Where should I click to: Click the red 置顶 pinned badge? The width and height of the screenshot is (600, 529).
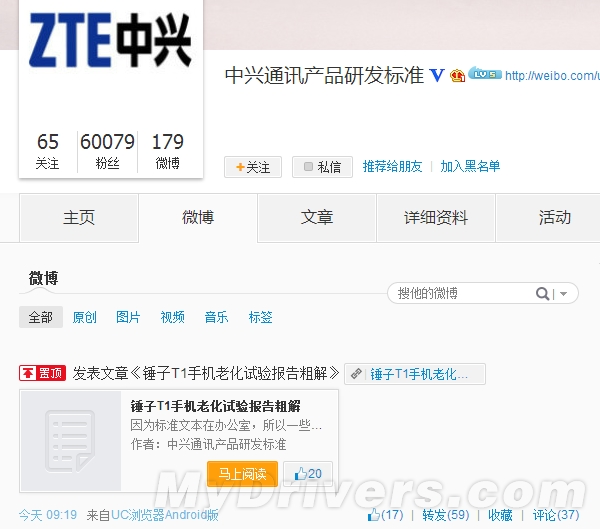pos(42,373)
